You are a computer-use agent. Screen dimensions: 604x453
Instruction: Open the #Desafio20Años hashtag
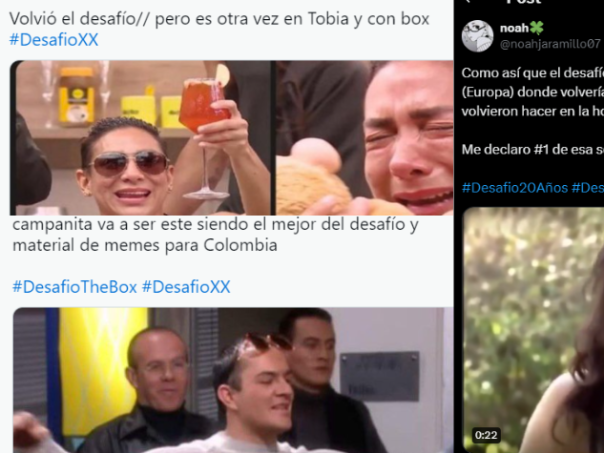(515, 188)
